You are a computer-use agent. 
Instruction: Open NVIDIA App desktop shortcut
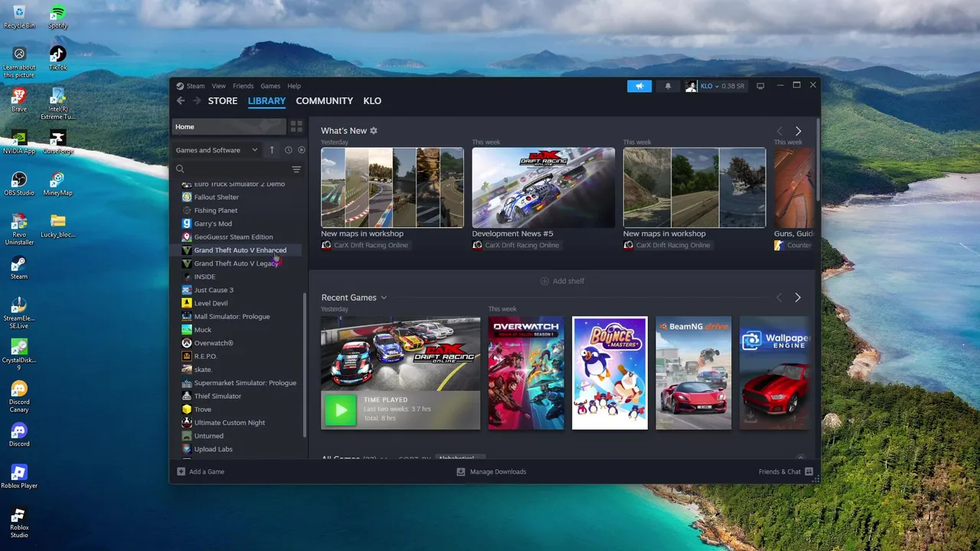(x=19, y=142)
